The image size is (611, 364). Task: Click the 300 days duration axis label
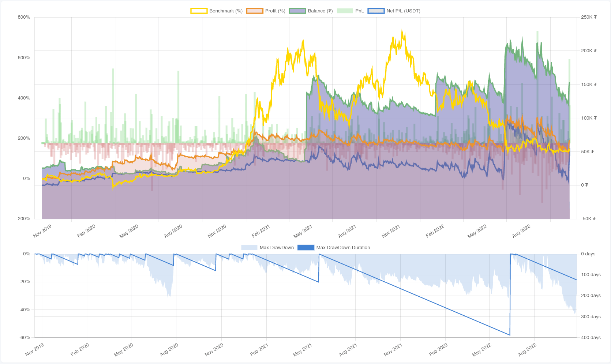(x=591, y=317)
